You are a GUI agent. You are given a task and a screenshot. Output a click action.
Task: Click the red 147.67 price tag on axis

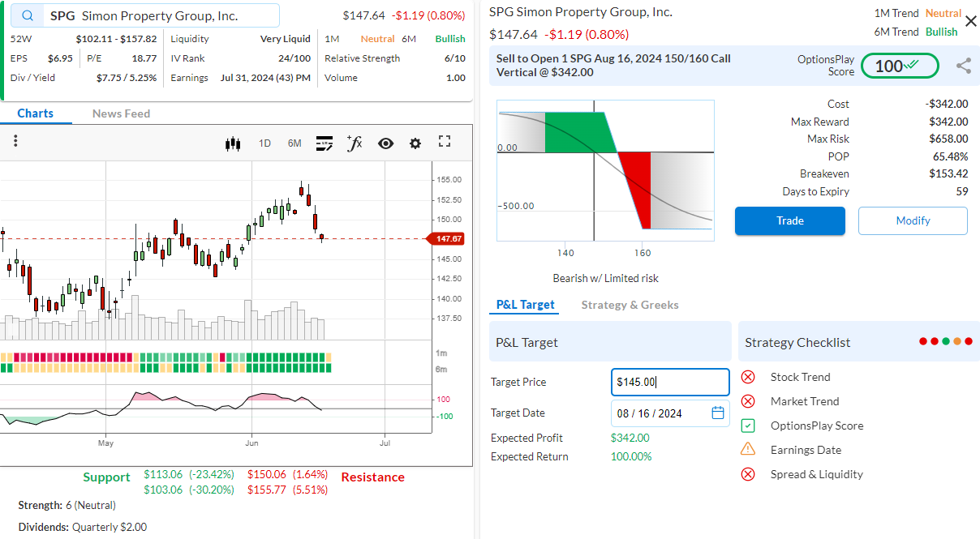[x=445, y=238]
